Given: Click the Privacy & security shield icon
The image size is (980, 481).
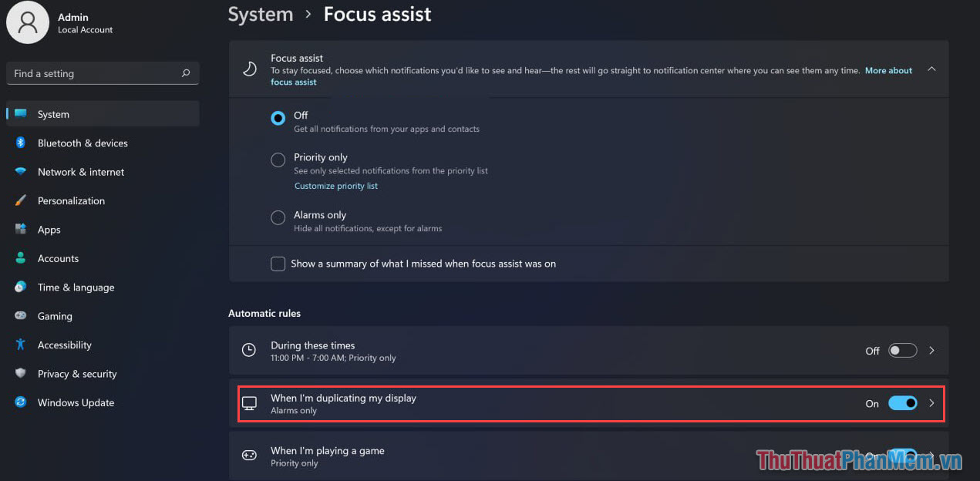Looking at the screenshot, I should coord(21,374).
